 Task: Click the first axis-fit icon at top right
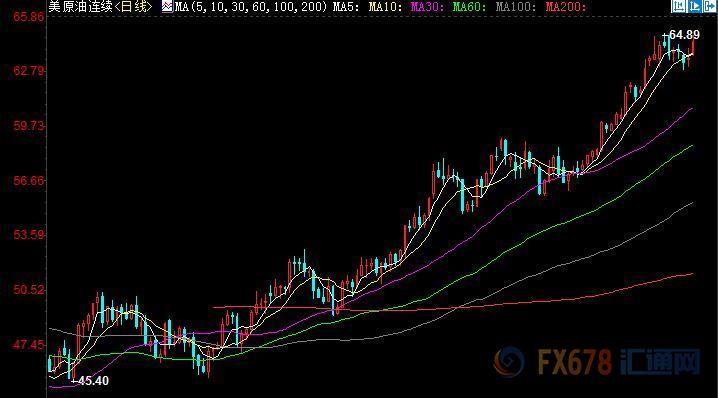(x=678, y=6)
